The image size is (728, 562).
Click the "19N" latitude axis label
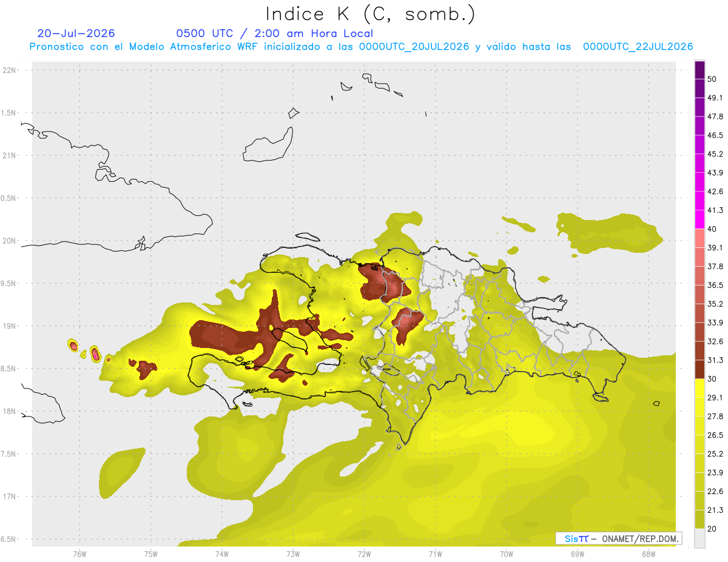click(x=10, y=326)
